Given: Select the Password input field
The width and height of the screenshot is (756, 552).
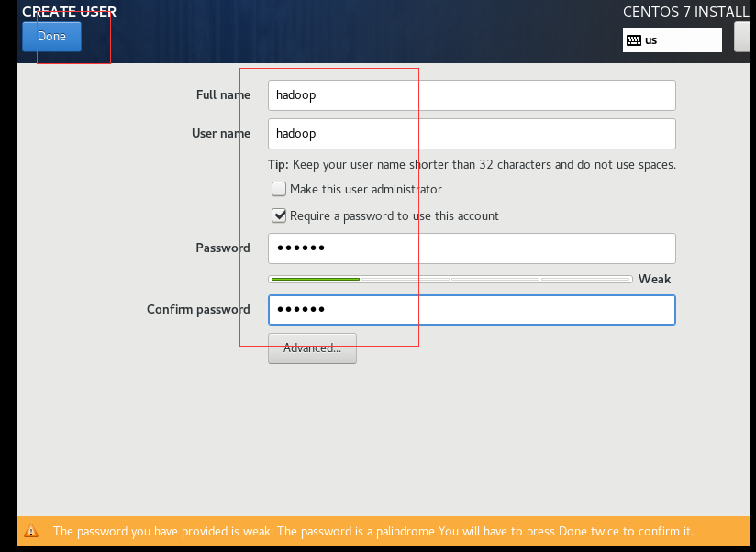Looking at the screenshot, I should coord(472,248).
